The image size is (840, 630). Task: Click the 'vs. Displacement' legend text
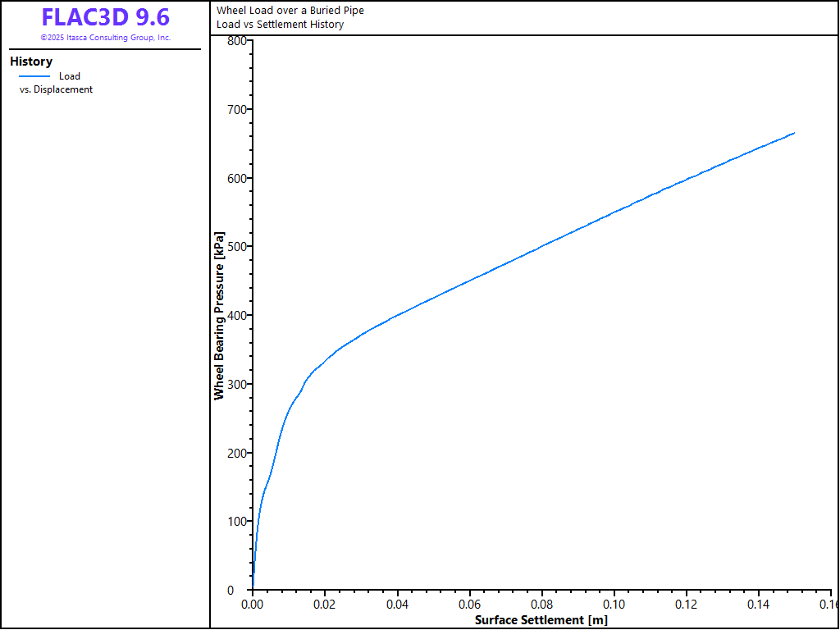(56, 89)
